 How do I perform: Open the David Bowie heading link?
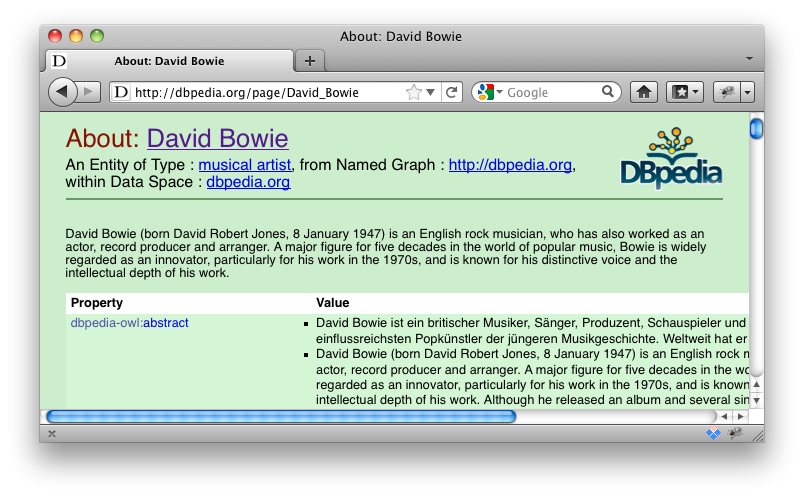click(218, 138)
